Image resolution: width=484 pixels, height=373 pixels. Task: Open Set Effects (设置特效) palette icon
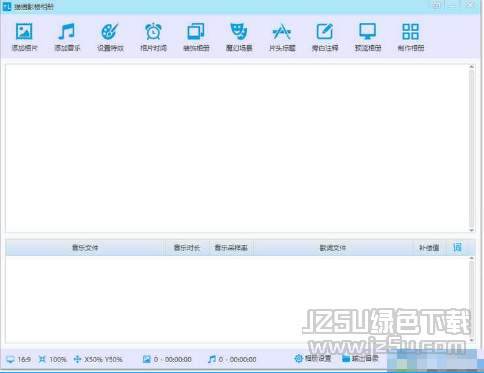110,32
